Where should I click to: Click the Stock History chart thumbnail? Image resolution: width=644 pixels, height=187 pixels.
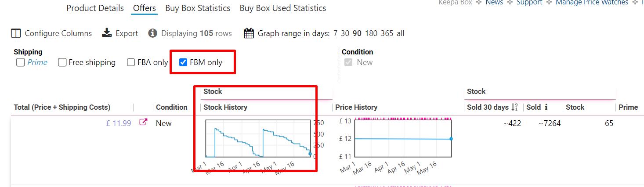[258, 138]
